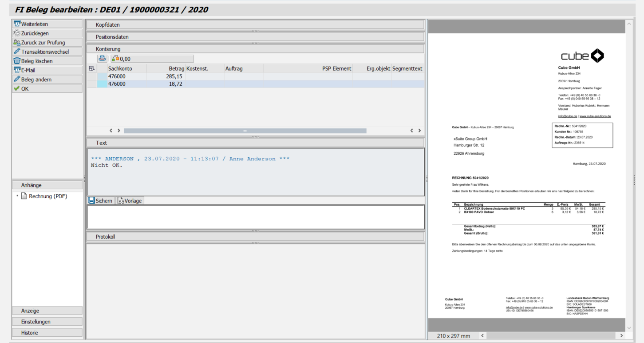
Task: Click the E-Mail action button
Action: coord(47,70)
